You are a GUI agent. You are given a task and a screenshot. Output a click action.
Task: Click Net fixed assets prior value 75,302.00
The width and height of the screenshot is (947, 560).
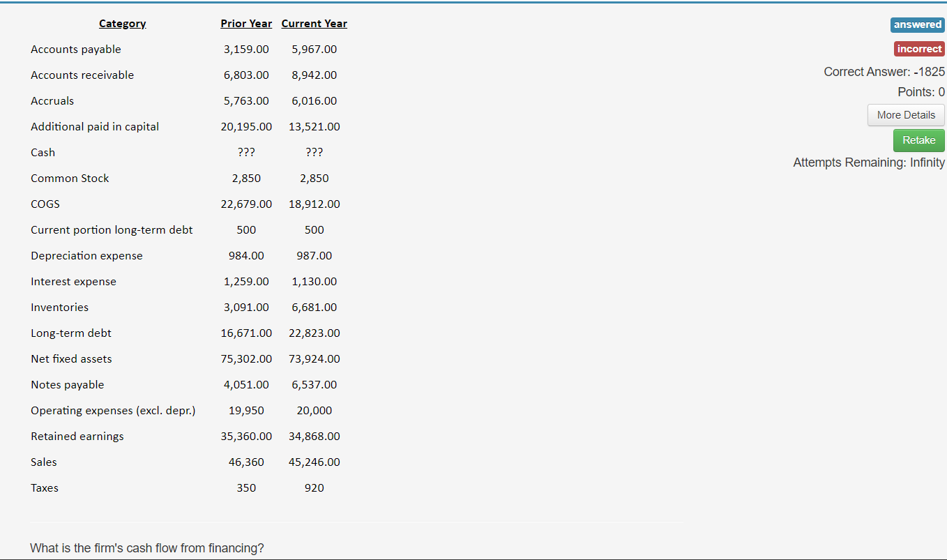pos(246,359)
